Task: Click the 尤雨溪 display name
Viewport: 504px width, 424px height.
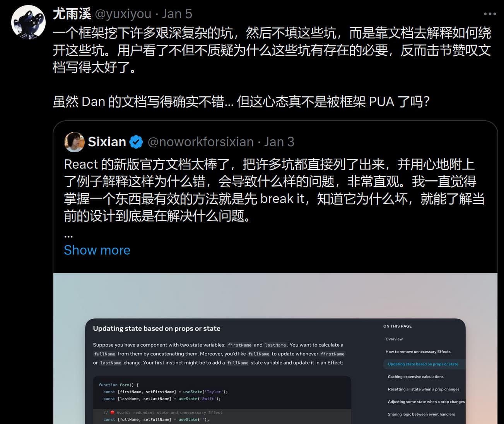Action: click(72, 14)
